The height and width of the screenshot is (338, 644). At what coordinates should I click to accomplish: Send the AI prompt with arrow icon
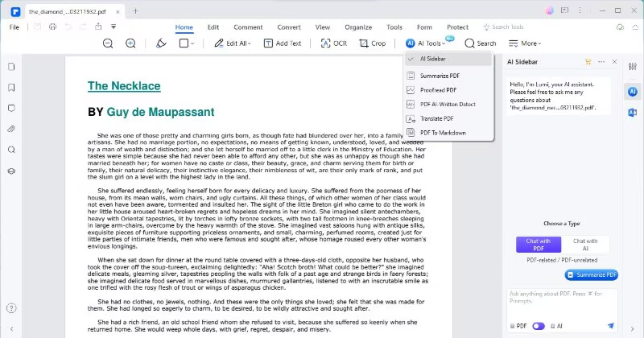point(611,326)
